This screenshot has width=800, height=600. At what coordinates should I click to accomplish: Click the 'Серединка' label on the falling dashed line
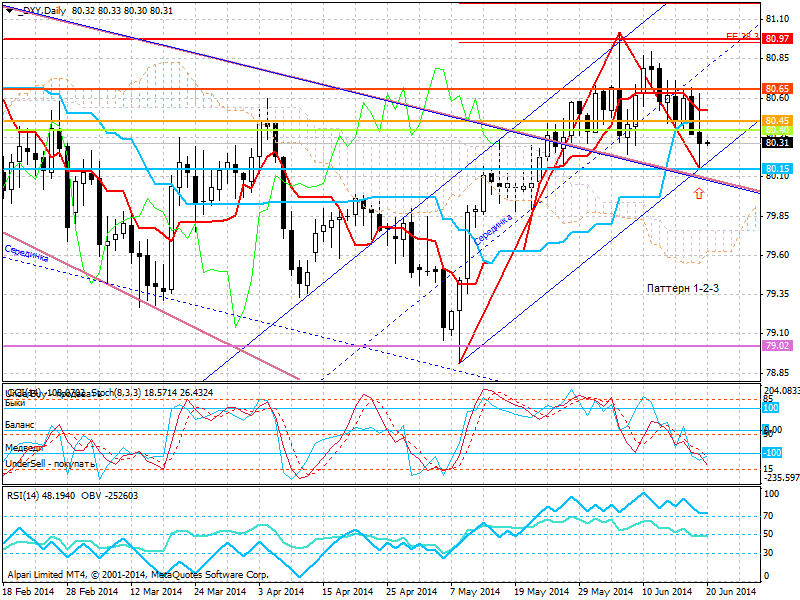[27, 253]
